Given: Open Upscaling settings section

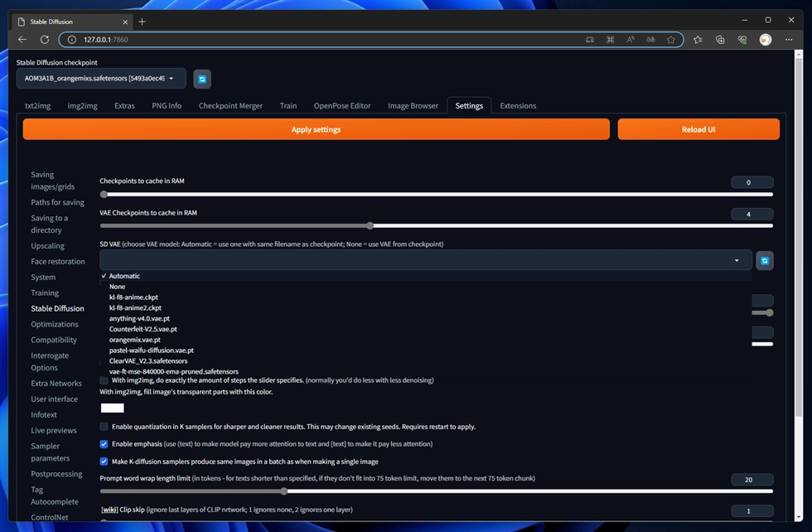Looking at the screenshot, I should [48, 246].
